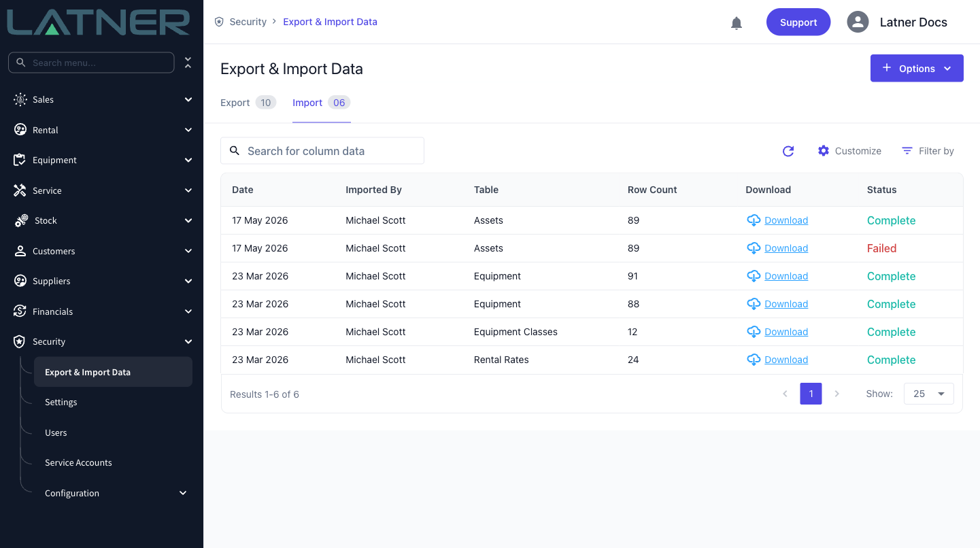Click Export & Import Data in the breadcrumb
This screenshot has height=548, width=980.
tap(330, 22)
